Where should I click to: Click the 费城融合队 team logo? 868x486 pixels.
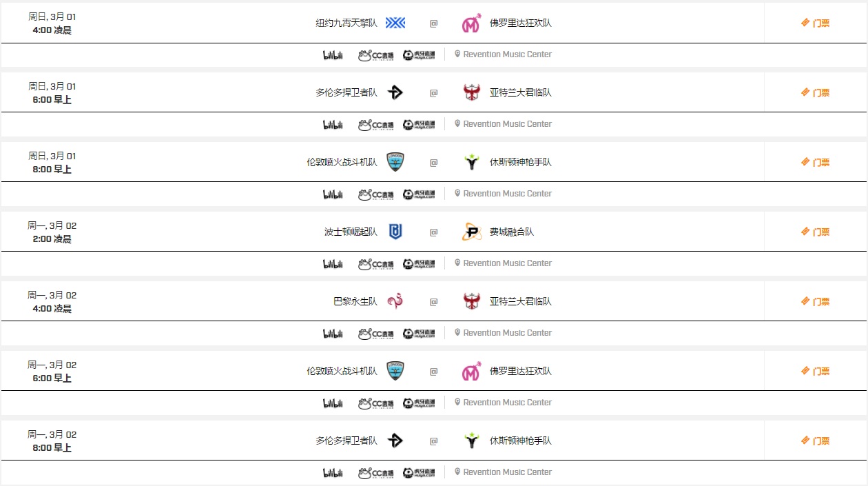pyautogui.click(x=471, y=232)
